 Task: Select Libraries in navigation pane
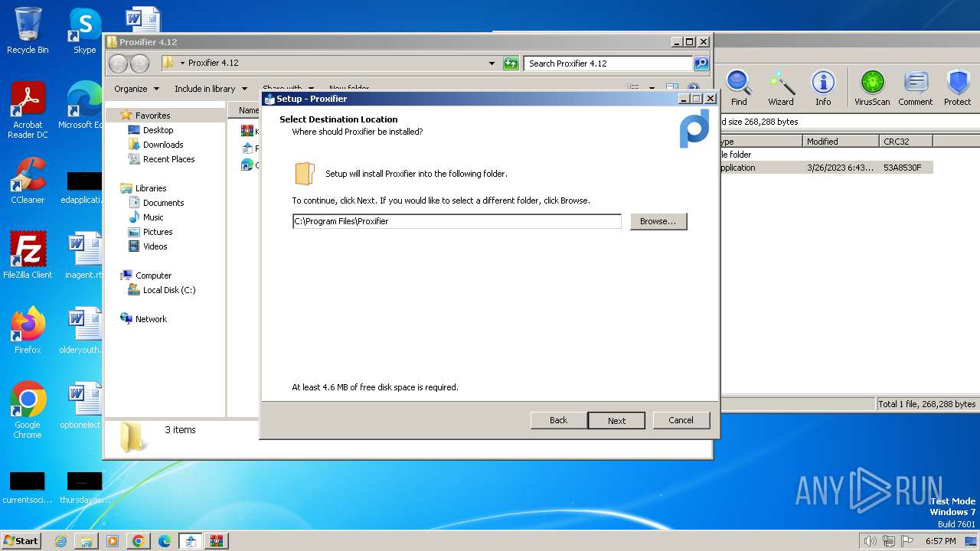tap(151, 188)
